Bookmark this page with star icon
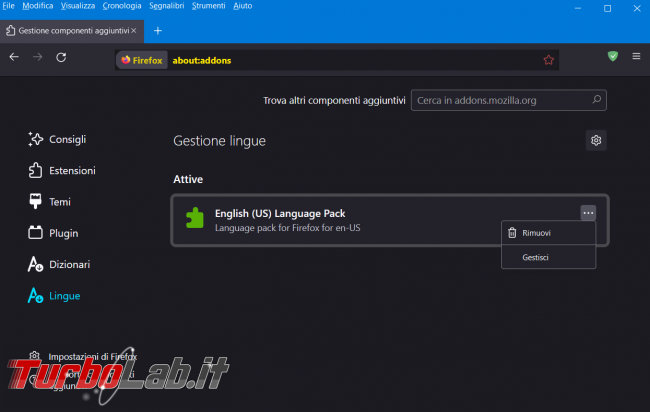The width and height of the screenshot is (650, 412). pos(548,60)
